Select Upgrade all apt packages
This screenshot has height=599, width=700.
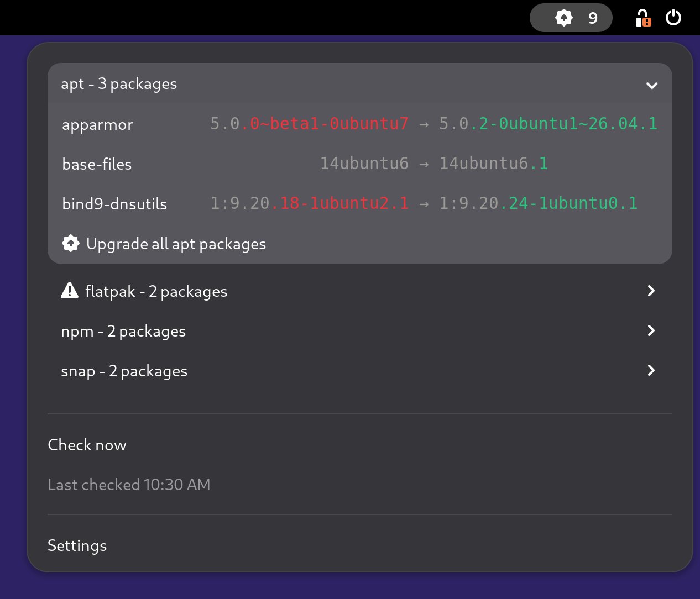click(x=360, y=244)
